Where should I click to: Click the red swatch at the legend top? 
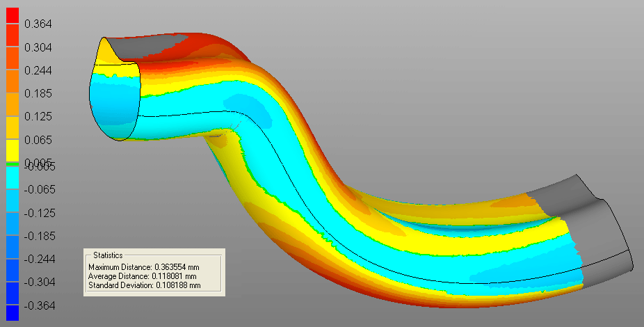(x=12, y=14)
